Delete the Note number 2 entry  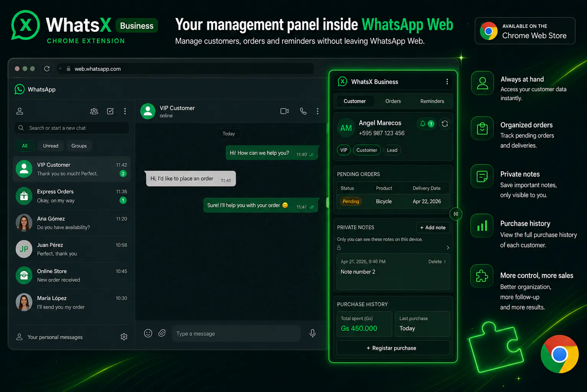pyautogui.click(x=435, y=262)
